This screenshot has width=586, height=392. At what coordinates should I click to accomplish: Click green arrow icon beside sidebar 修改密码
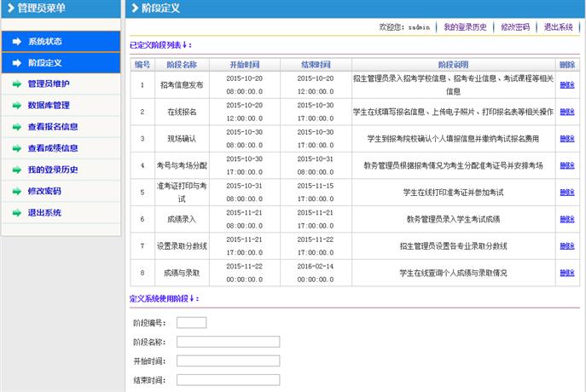tap(17, 191)
